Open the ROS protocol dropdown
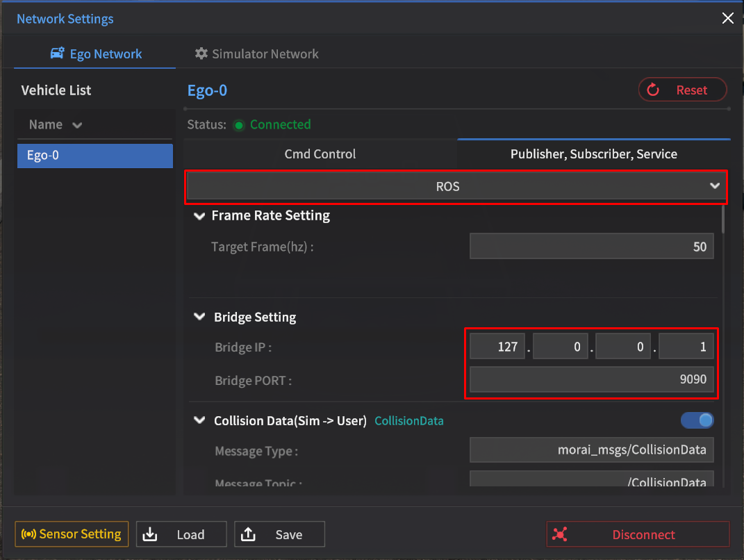The image size is (744, 560). tap(456, 187)
